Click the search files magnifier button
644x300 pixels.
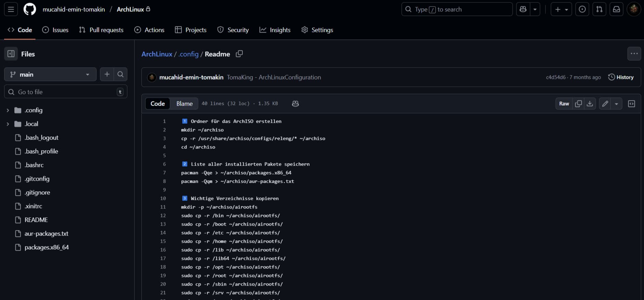point(121,74)
